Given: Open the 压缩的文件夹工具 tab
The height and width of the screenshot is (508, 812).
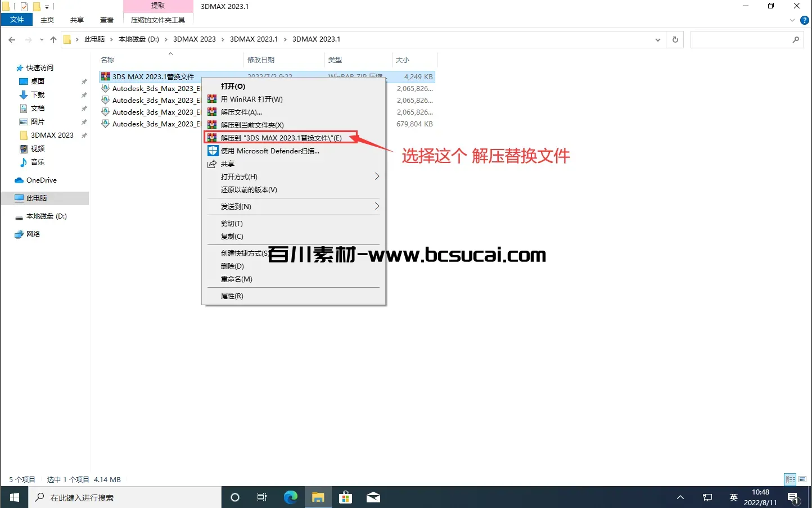Looking at the screenshot, I should (158, 20).
